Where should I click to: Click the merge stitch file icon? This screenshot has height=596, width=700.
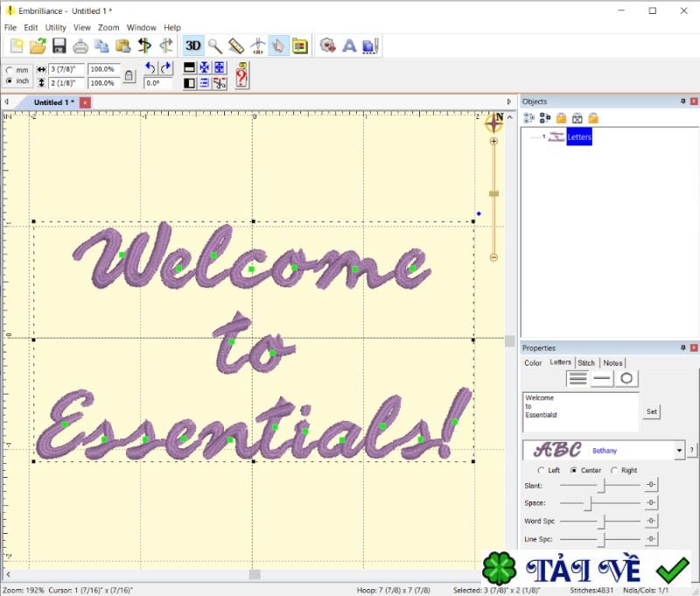click(327, 46)
